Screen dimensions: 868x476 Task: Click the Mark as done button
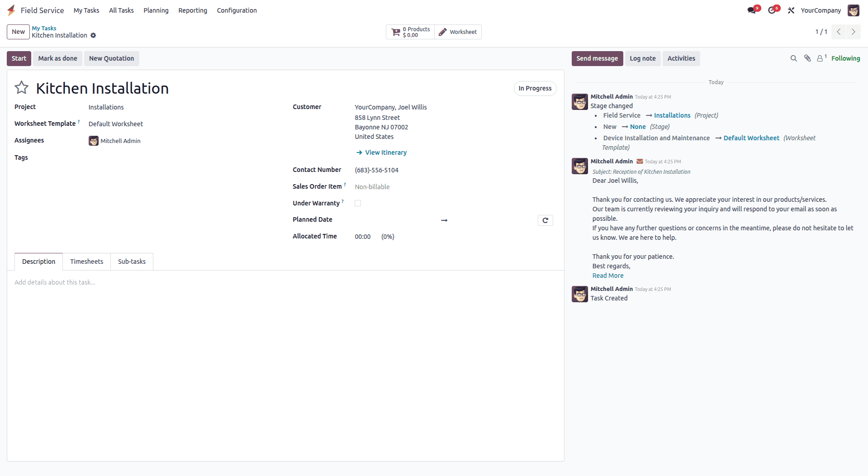point(57,58)
